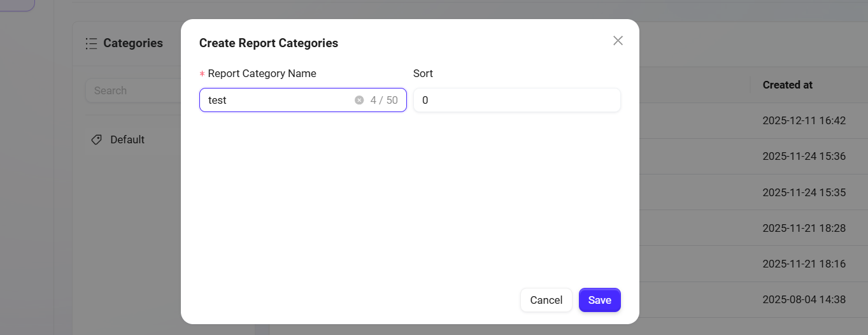Click into the Sort number field
This screenshot has height=335, width=868.
[516, 100]
